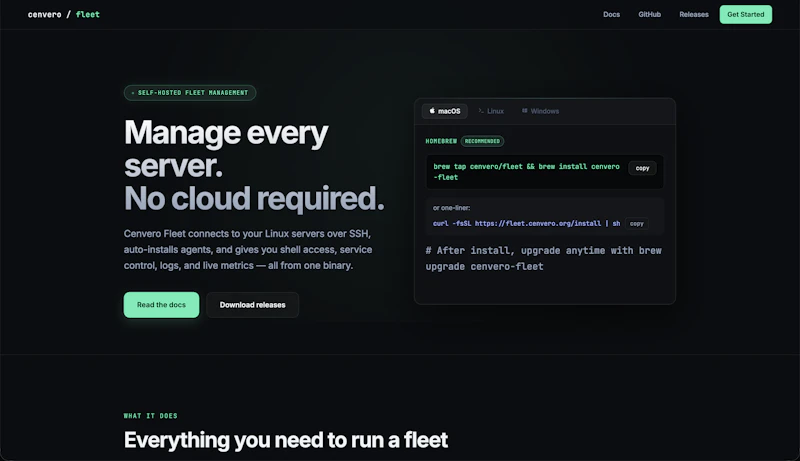The image size is (800, 461).
Task: Click the Windows logo icon
Action: click(524, 111)
